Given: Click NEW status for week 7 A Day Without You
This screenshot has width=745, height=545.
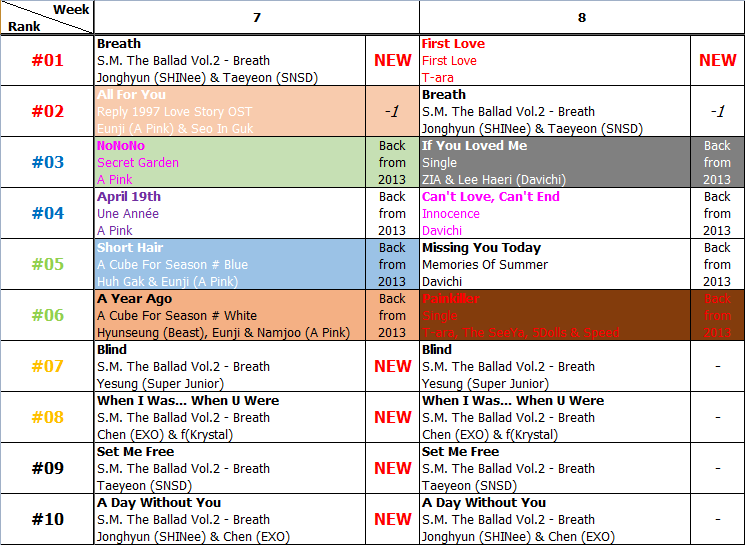Looking at the screenshot, I should point(392,519).
